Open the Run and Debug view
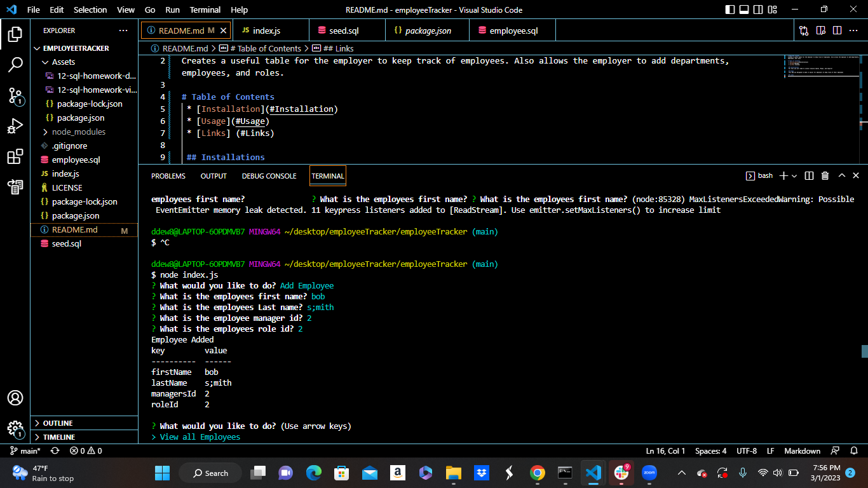This screenshot has height=488, width=868. pyautogui.click(x=15, y=126)
